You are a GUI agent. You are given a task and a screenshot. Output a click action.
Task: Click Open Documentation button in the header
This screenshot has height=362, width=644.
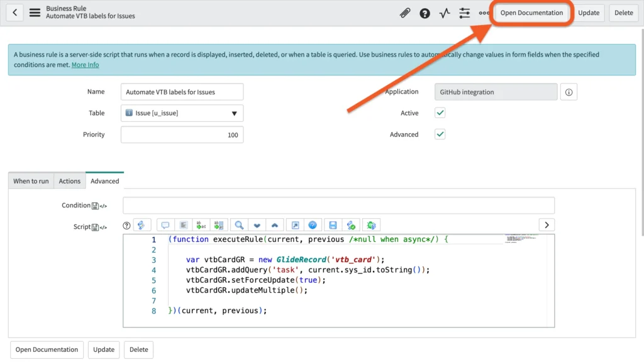pos(531,13)
